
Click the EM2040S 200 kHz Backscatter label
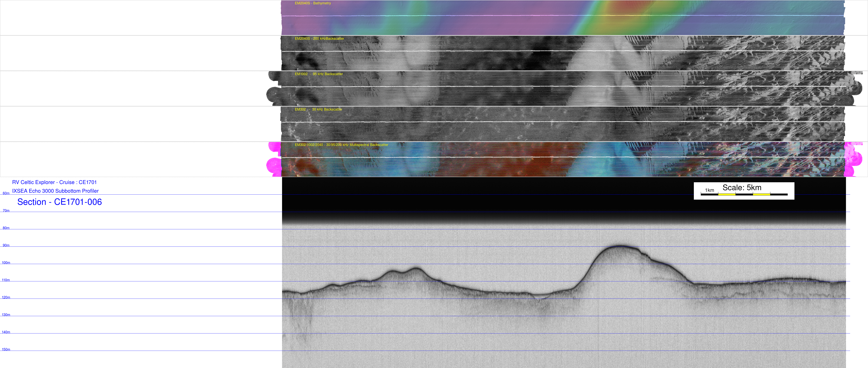point(319,39)
